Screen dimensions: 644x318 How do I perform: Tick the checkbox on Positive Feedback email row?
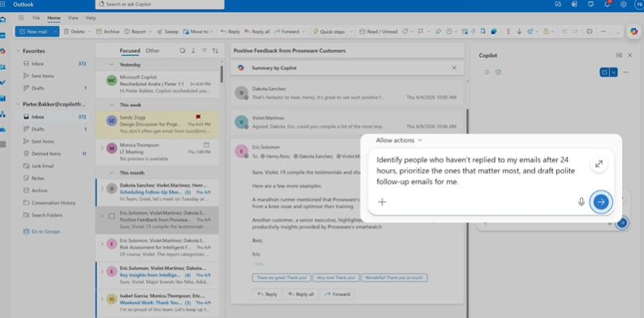click(x=112, y=216)
